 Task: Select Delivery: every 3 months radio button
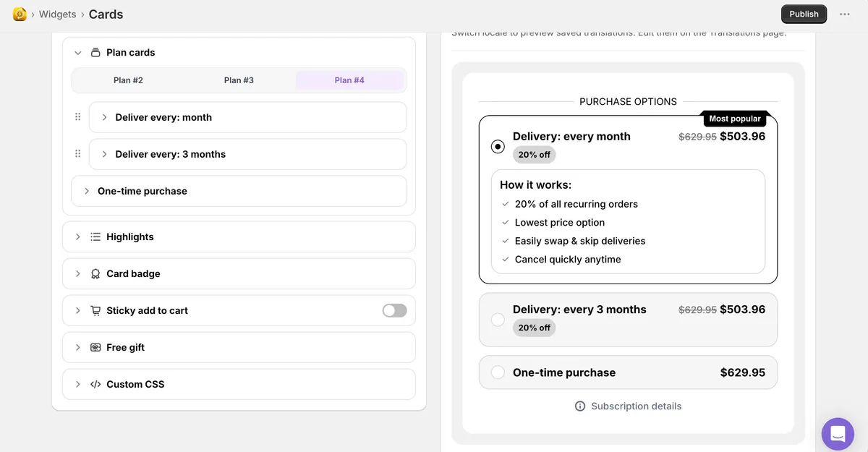click(x=498, y=319)
